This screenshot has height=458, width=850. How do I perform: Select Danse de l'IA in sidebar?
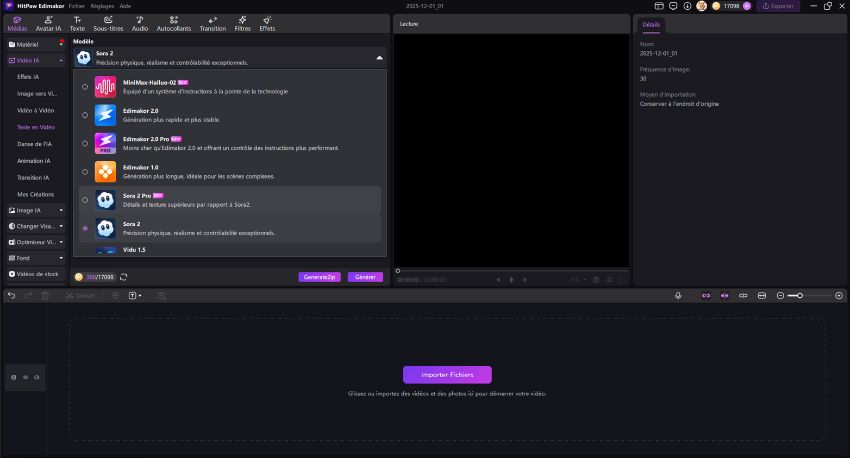coord(34,144)
